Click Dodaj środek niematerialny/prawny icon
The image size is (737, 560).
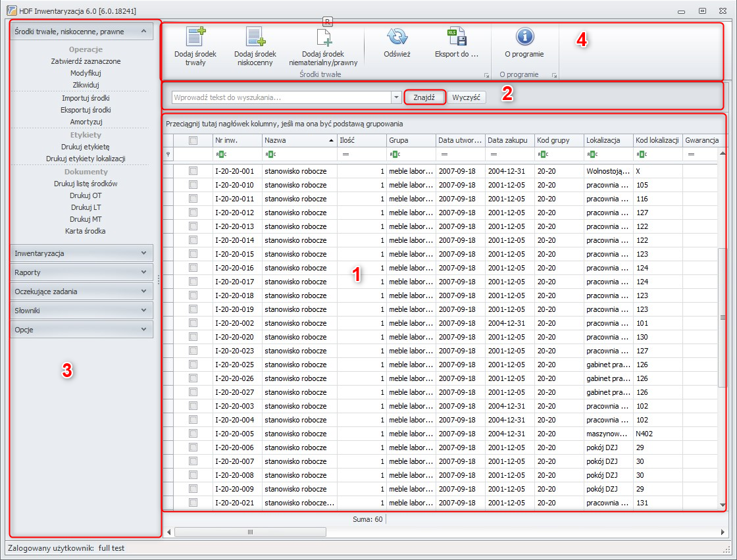pos(323,37)
